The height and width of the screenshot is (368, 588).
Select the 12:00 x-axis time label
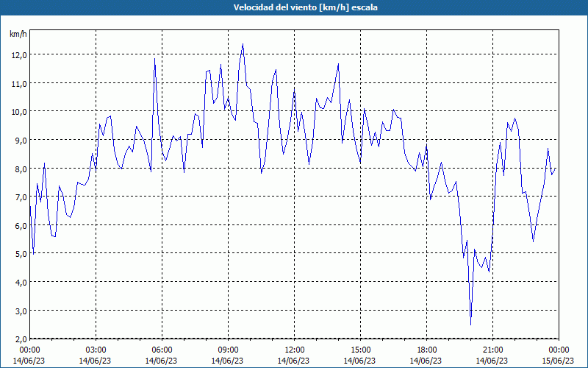pyautogui.click(x=294, y=350)
